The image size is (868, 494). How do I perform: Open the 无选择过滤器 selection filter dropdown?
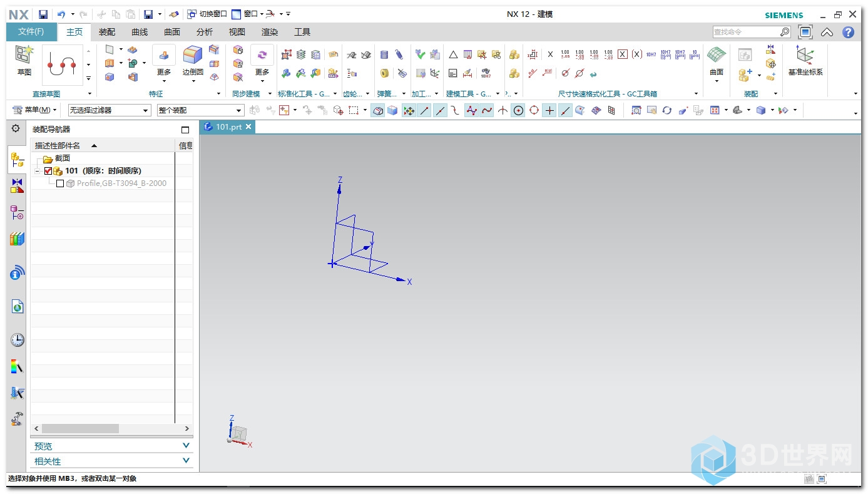point(110,110)
